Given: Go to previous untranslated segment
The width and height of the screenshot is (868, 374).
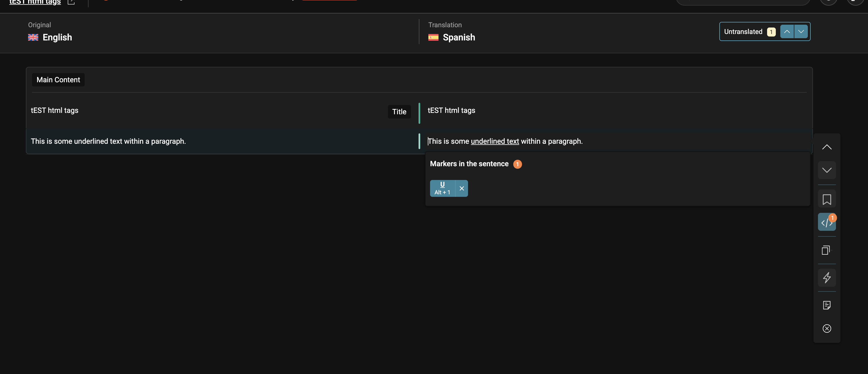Looking at the screenshot, I should click(787, 32).
